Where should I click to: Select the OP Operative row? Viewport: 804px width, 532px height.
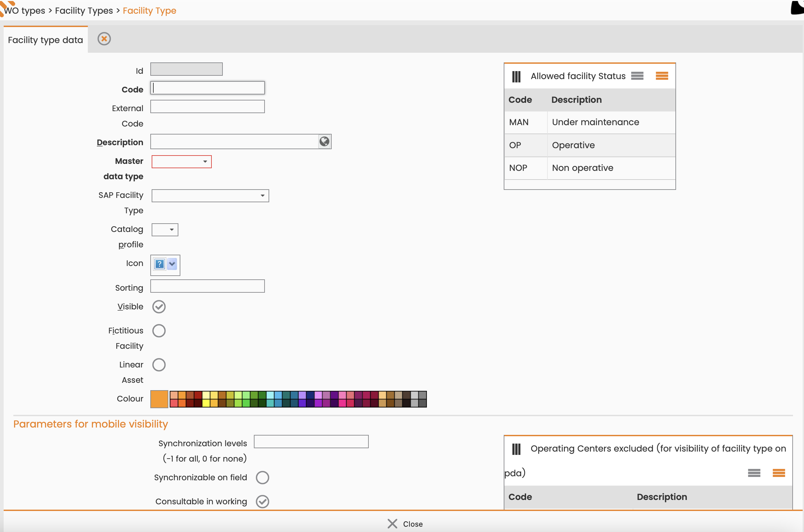pyautogui.click(x=590, y=145)
